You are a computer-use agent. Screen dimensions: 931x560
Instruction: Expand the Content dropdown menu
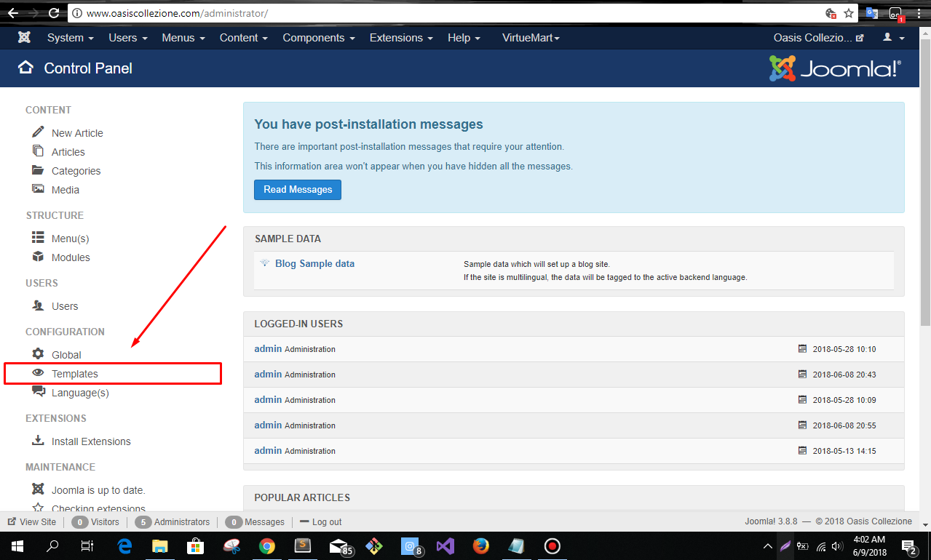pos(244,38)
